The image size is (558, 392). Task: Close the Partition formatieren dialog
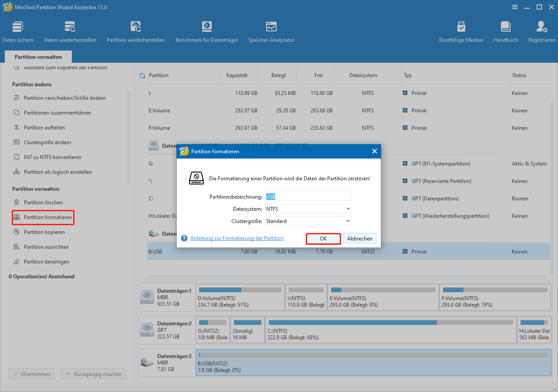(374, 152)
